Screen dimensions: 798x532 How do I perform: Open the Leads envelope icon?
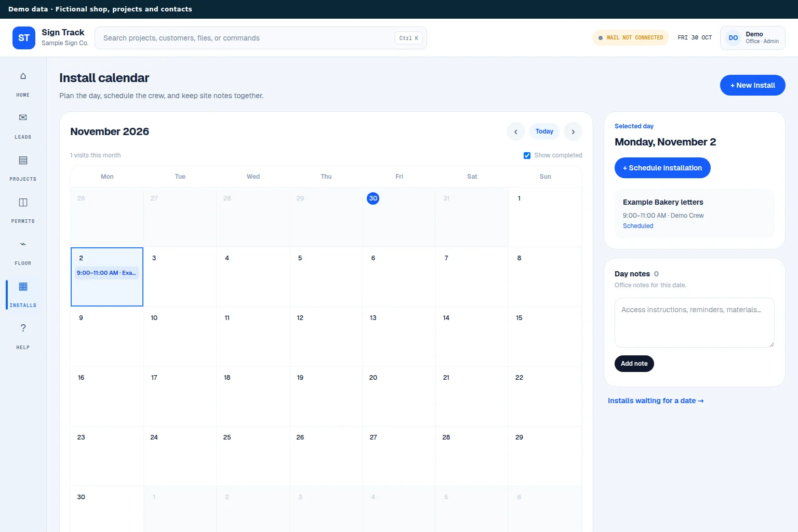click(x=23, y=118)
